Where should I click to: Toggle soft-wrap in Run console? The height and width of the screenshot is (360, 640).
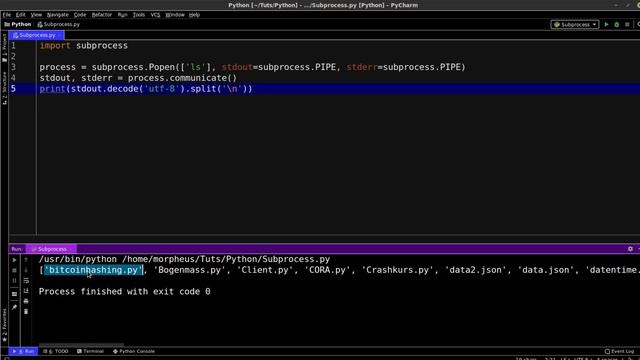coord(26,281)
